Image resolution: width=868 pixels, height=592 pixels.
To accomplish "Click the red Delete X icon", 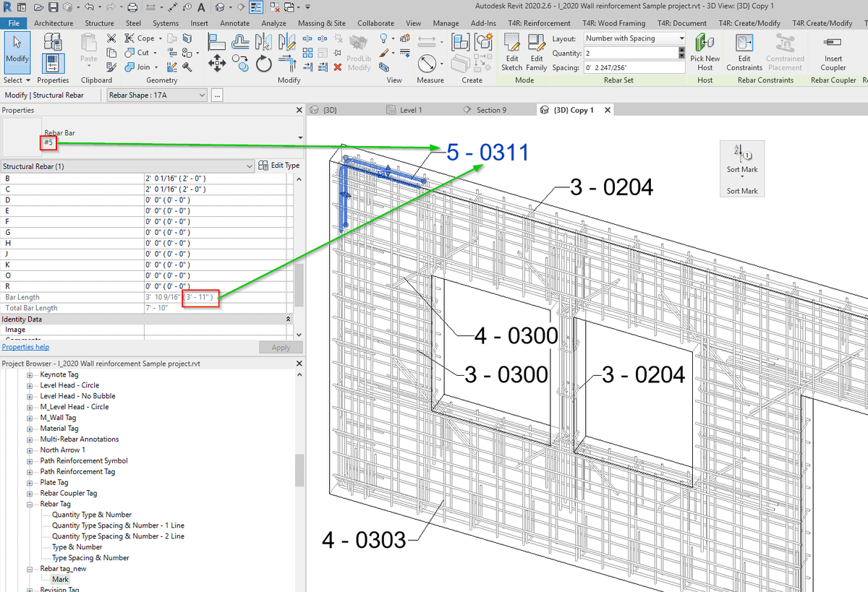I will 338,67.
